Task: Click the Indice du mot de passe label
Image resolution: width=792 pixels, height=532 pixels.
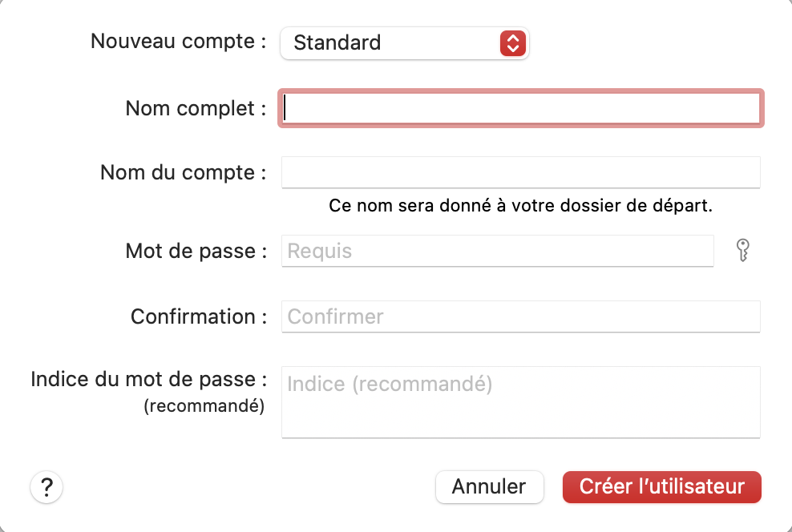Action: 147,379
